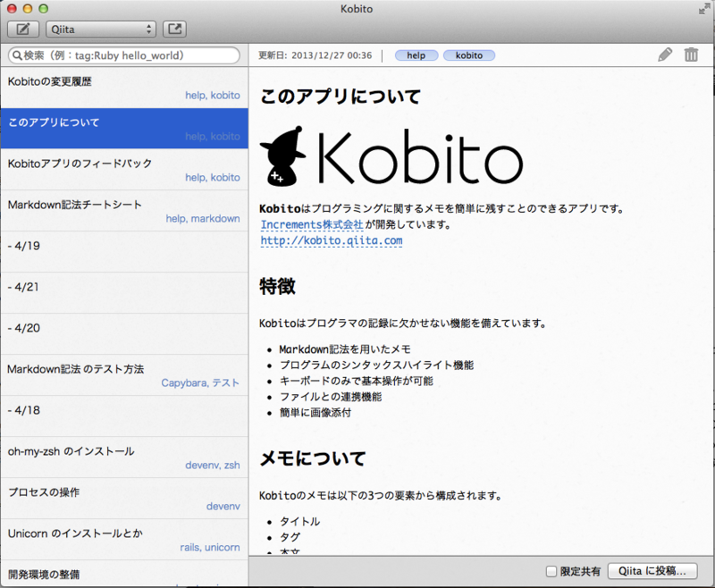Click the 'rails, unicorn' tags label
This screenshot has width=715, height=588.
tap(210, 547)
